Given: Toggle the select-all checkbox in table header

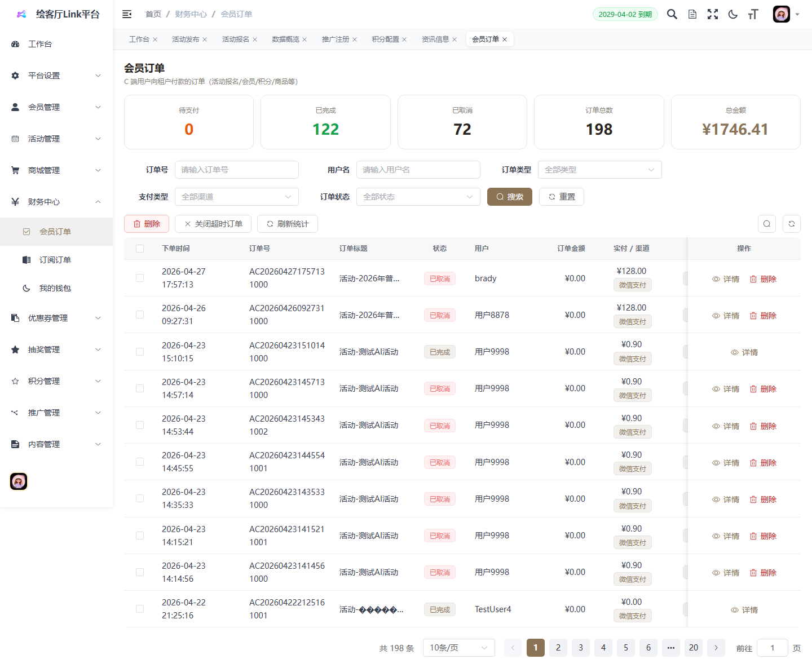Looking at the screenshot, I should point(140,249).
